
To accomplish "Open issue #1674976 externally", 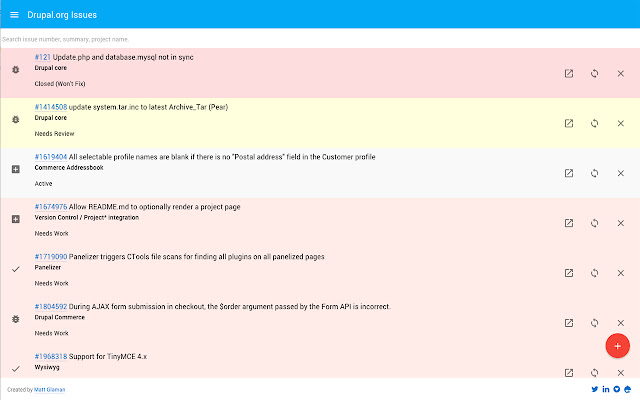I will (x=569, y=223).
